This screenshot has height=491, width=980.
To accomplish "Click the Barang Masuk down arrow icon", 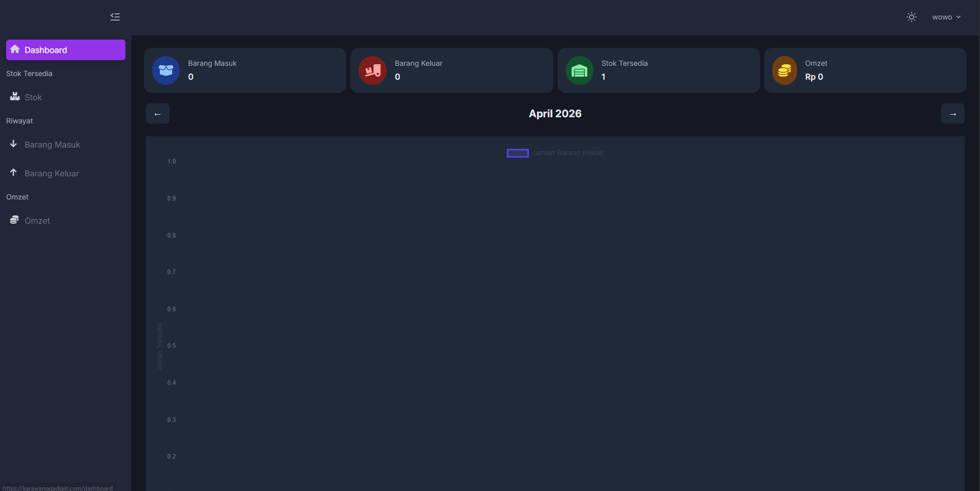I will [14, 144].
